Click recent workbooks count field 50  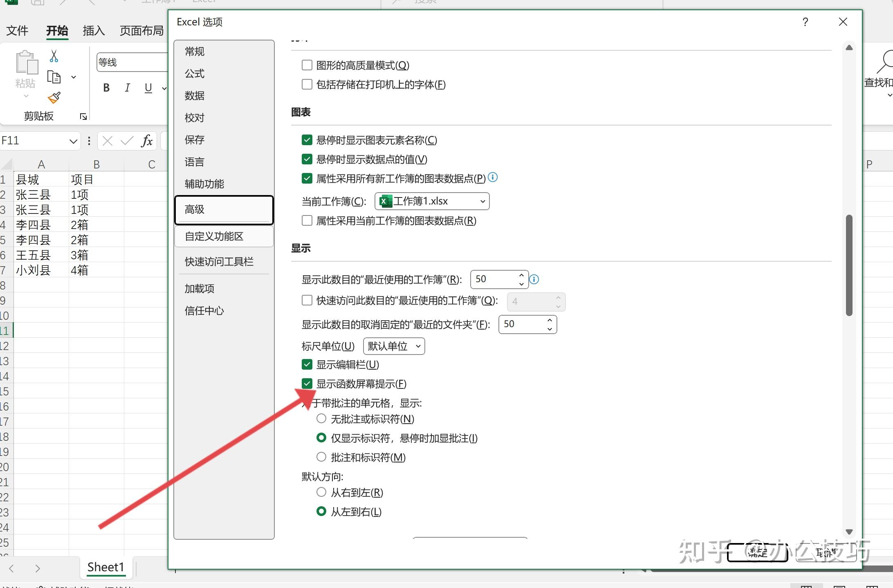494,279
